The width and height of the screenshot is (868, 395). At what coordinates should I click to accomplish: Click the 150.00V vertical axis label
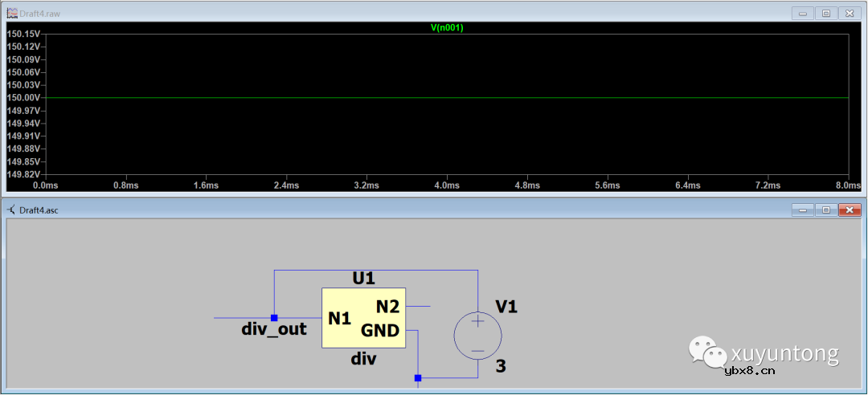pyautogui.click(x=23, y=98)
